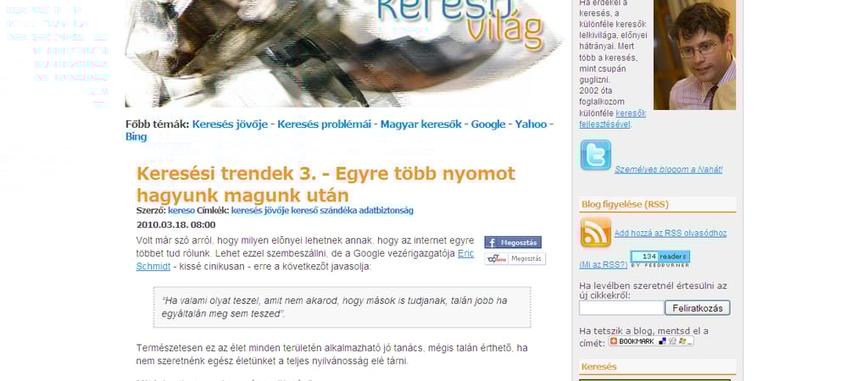Share post via Facebook Megosztás button
Image resolution: width=868 pixels, height=381 pixels.
(513, 242)
